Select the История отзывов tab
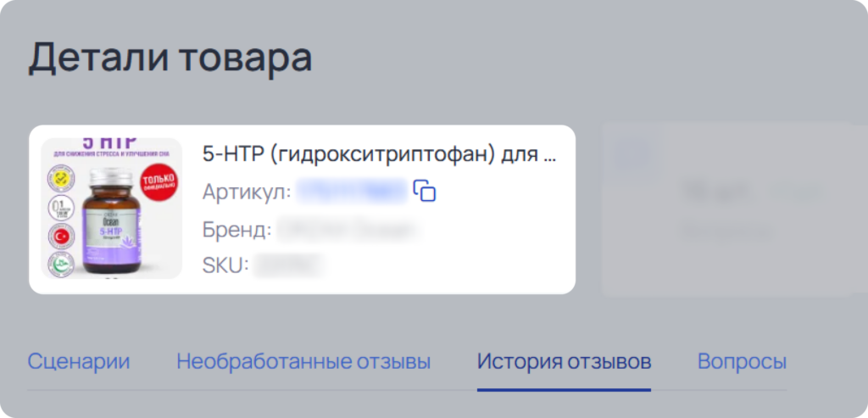The width and height of the screenshot is (868, 418). (564, 362)
